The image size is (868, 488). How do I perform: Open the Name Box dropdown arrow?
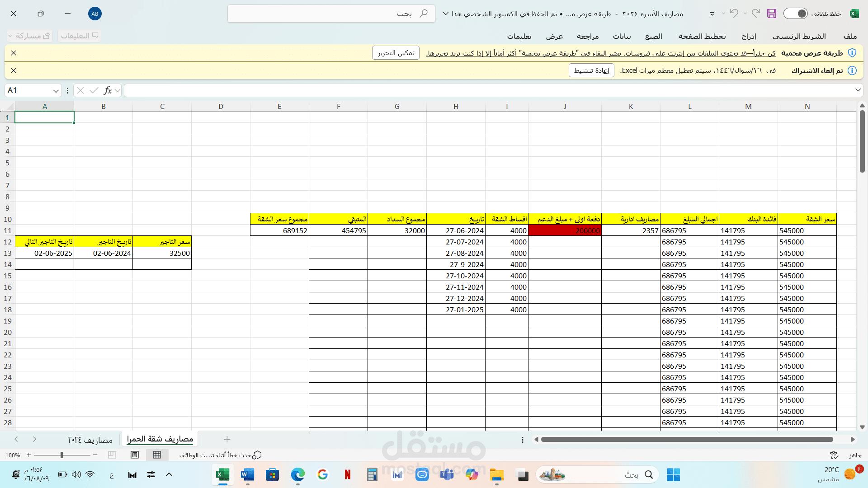[x=56, y=91]
